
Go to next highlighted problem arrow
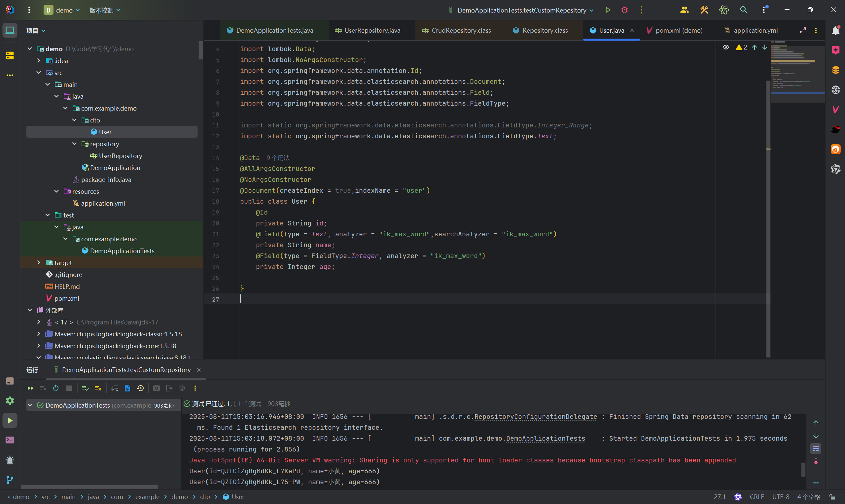[x=764, y=47]
